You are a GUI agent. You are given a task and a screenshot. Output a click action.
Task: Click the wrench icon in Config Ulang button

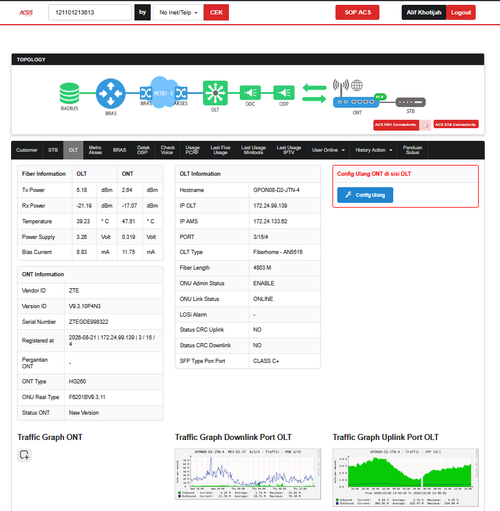pyautogui.click(x=348, y=195)
